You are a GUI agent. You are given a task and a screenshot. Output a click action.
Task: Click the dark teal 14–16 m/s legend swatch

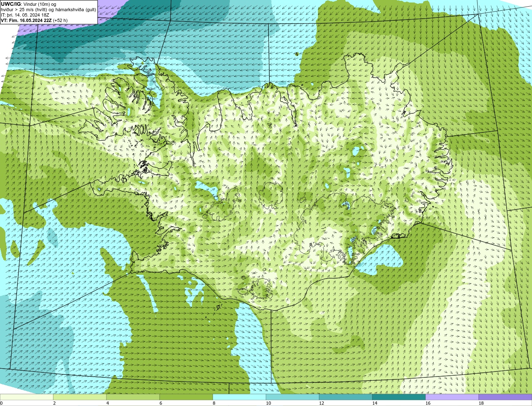tap(399, 397)
